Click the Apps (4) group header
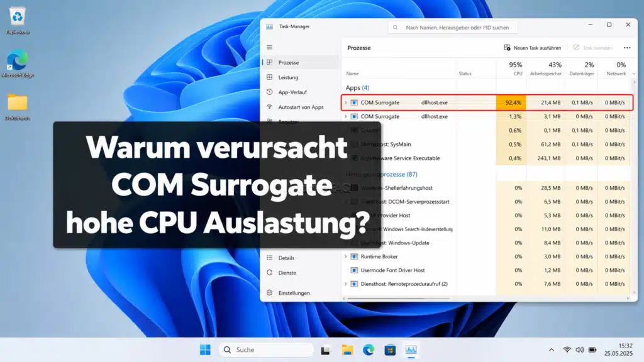 click(x=357, y=87)
